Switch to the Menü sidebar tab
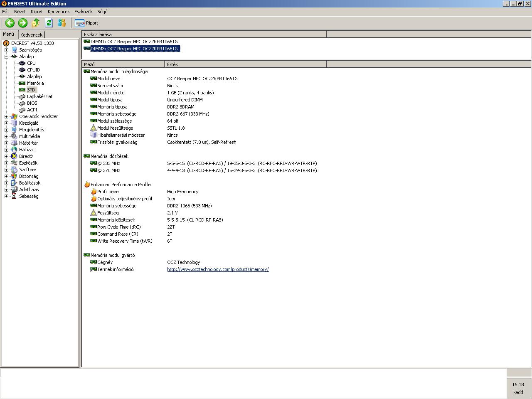 pos(9,34)
